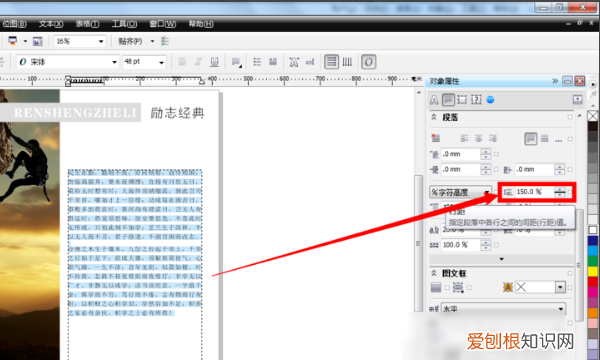Toggle checkbox at alignment row end
This screenshot has height=360, width=600.
click(x=570, y=139)
